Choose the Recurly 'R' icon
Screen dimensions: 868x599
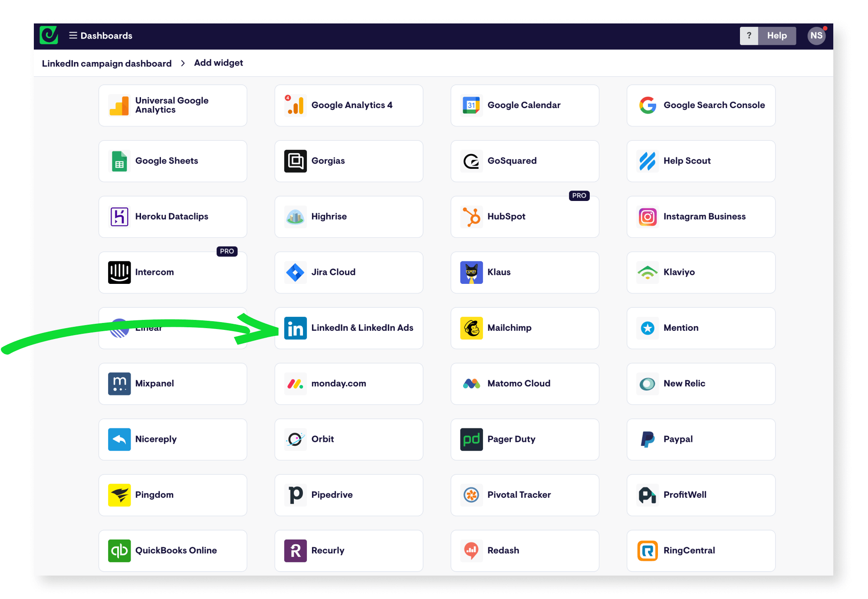[x=296, y=551]
